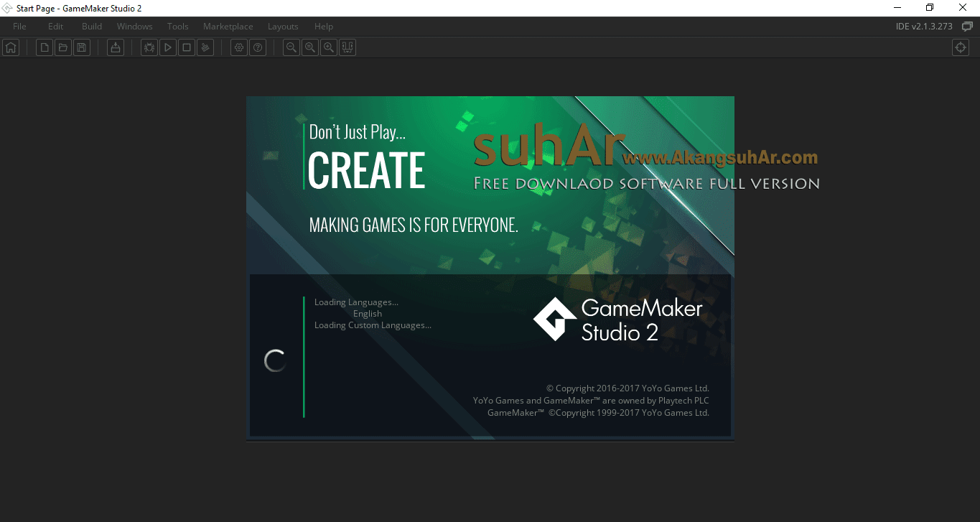Screen dimensions: 980x522
Task: Minimize the GameMaker Studio 2 window
Action: point(897,8)
